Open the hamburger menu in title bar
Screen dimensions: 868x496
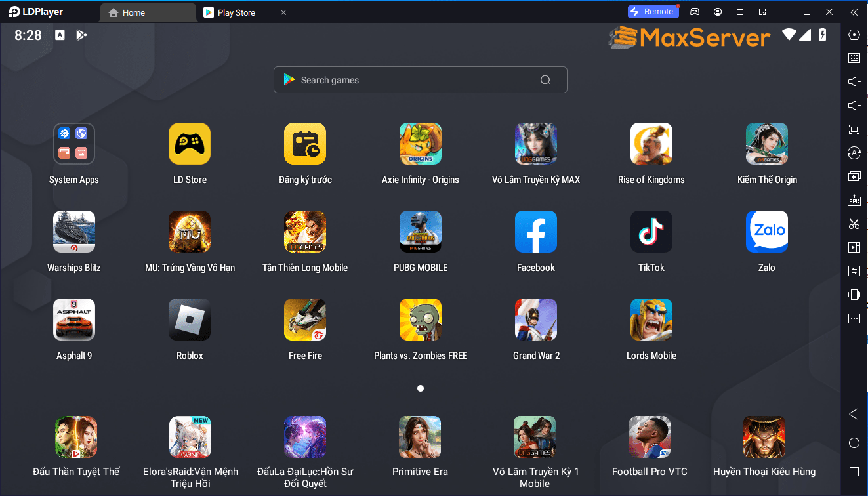click(x=740, y=12)
